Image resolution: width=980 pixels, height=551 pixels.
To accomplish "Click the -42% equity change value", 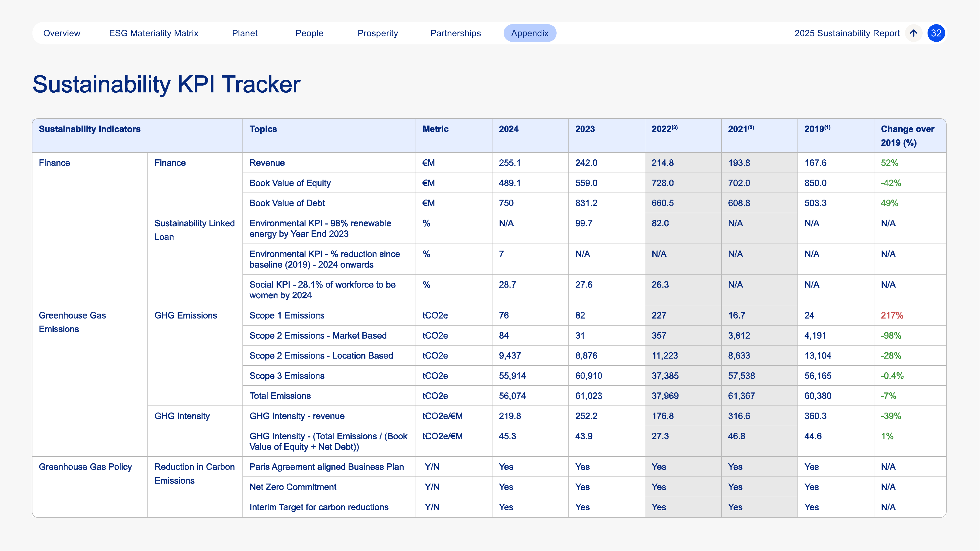I will pos(891,183).
